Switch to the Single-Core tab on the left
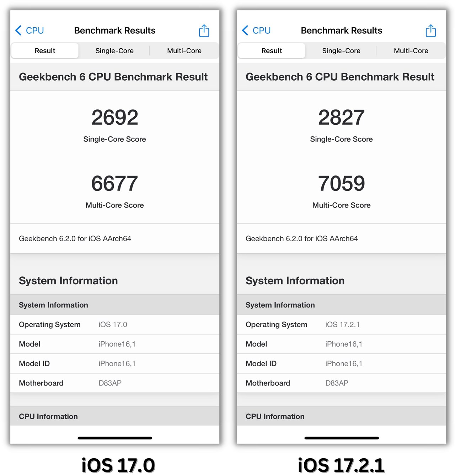The image size is (455, 476). pyautogui.click(x=114, y=50)
